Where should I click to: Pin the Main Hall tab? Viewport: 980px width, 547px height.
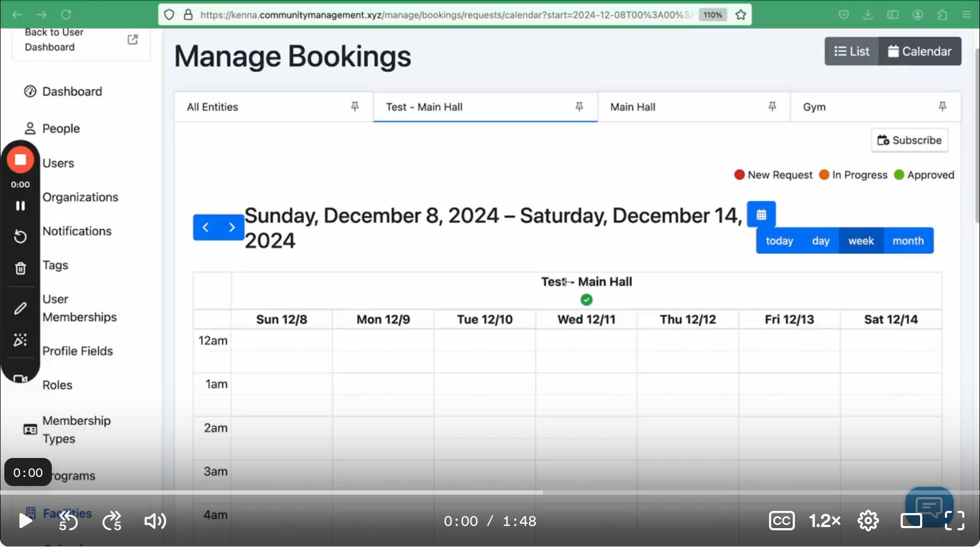(x=772, y=106)
